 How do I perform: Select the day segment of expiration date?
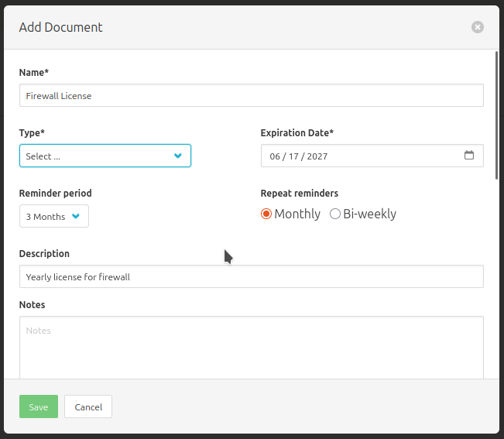[295, 156]
